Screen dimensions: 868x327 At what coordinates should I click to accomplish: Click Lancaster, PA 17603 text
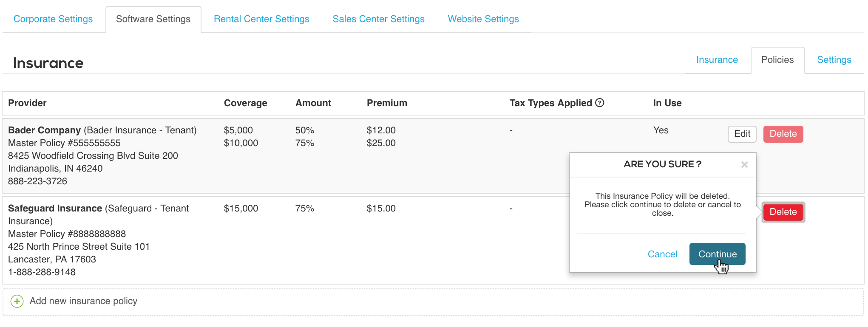tap(52, 259)
